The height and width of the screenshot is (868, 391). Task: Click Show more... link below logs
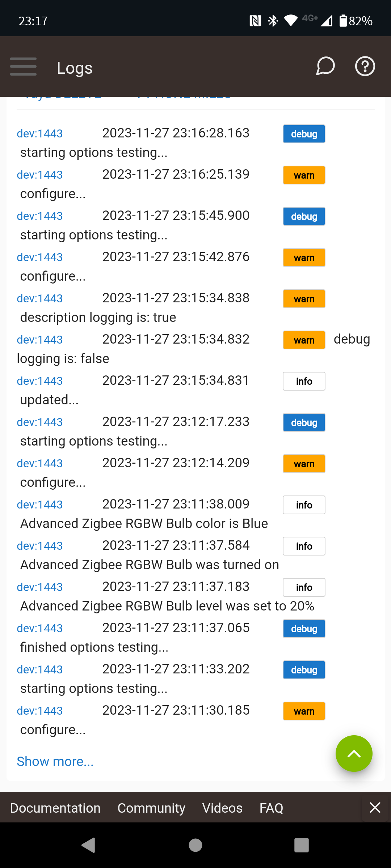[x=55, y=761]
